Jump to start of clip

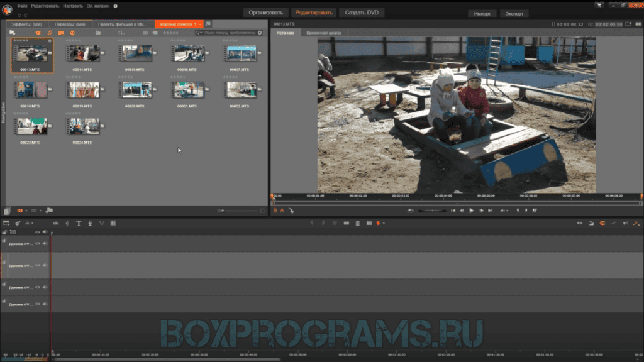point(453,211)
